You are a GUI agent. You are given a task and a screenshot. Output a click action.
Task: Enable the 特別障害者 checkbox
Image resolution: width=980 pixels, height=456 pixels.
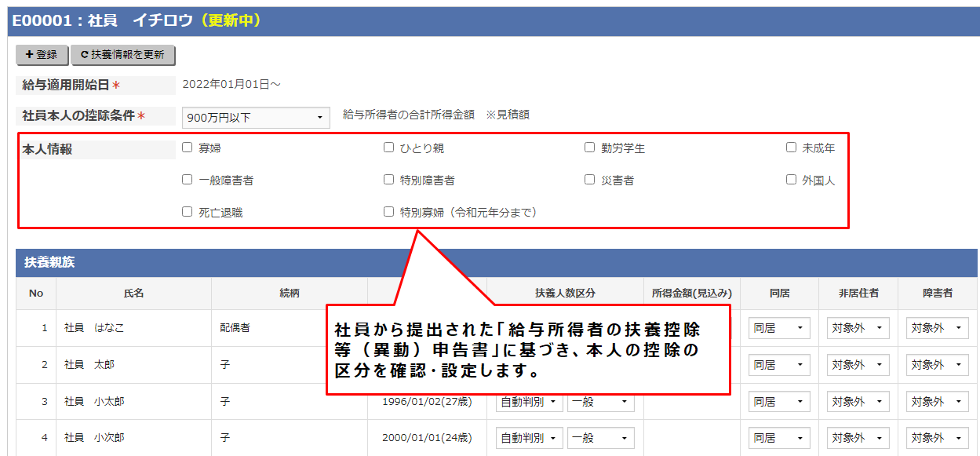click(x=388, y=179)
